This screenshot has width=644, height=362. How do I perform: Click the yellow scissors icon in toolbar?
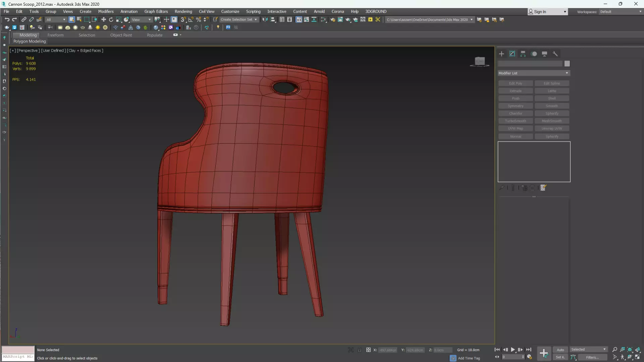click(378, 20)
